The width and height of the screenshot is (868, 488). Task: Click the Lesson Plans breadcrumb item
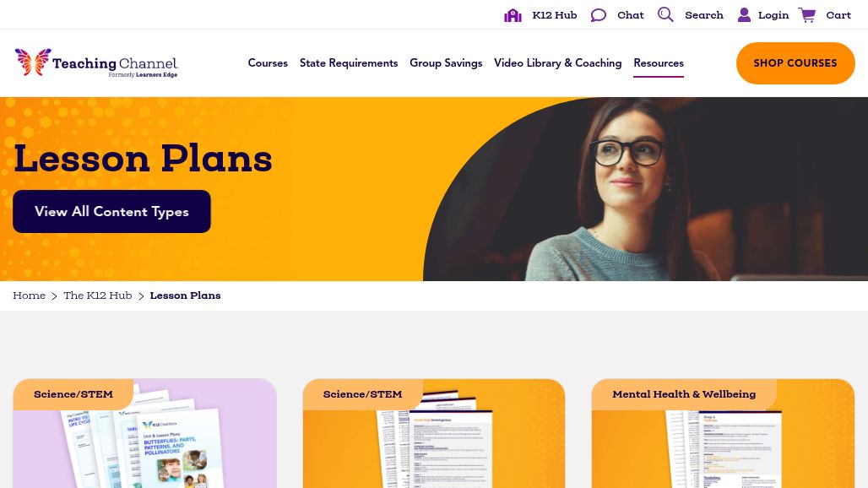pyautogui.click(x=185, y=296)
